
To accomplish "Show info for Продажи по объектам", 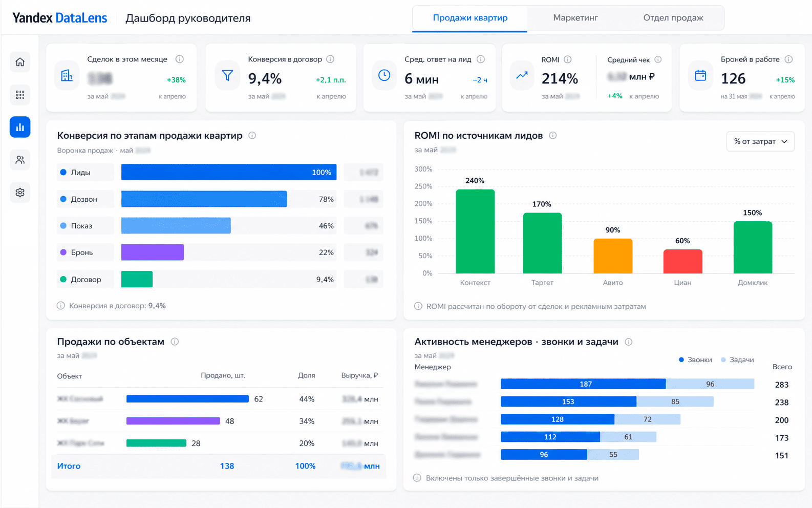I will coord(175,342).
